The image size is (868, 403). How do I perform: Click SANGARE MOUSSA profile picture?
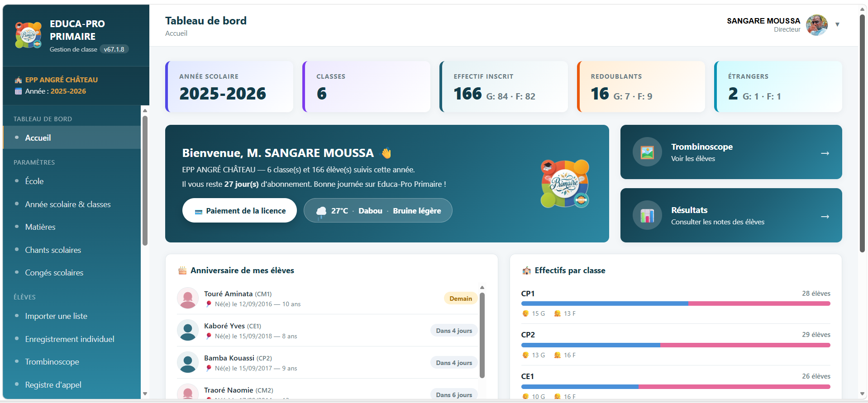(817, 25)
